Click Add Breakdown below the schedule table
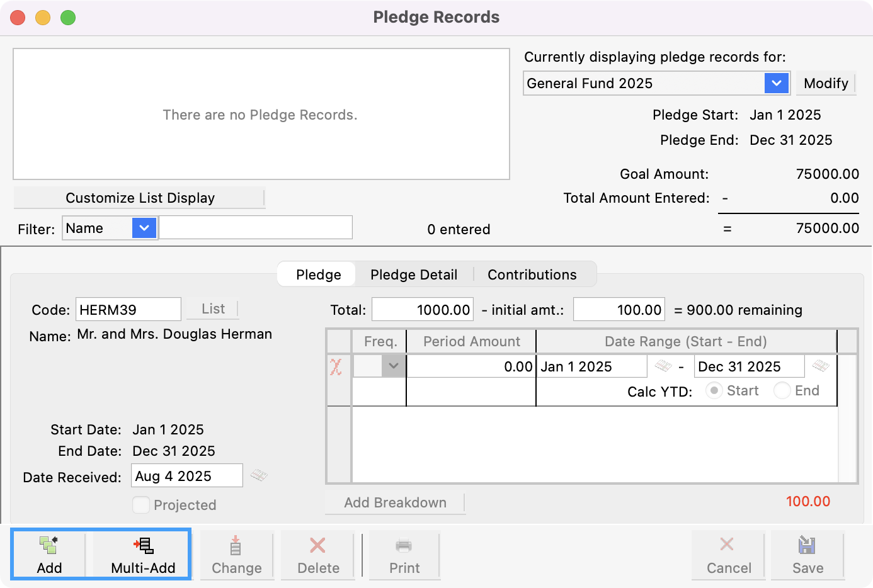873x588 pixels. point(395,502)
